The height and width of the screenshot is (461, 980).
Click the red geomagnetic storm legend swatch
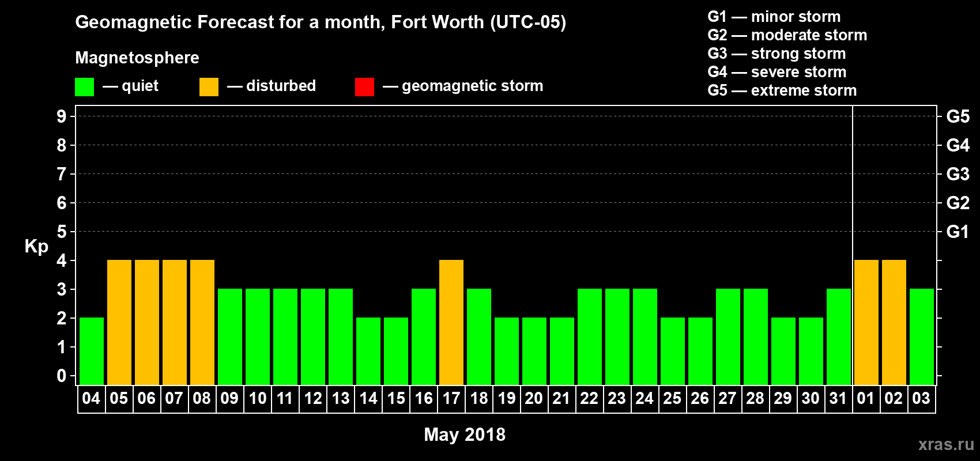[364, 87]
